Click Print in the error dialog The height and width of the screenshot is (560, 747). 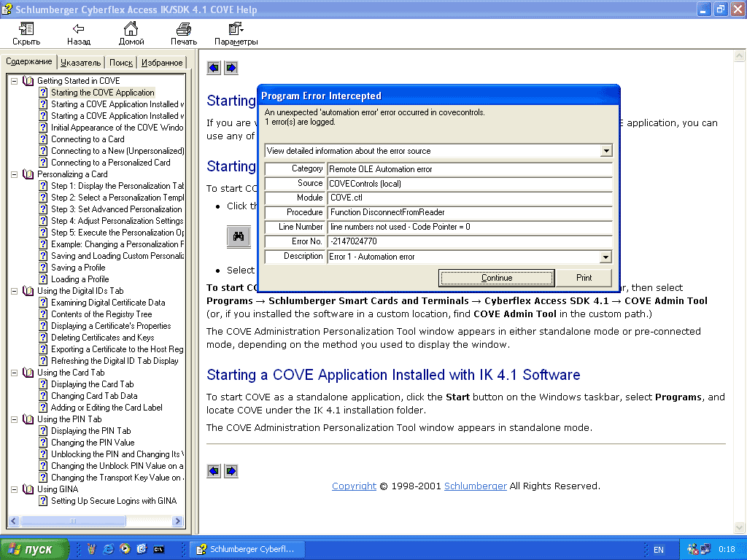(584, 278)
